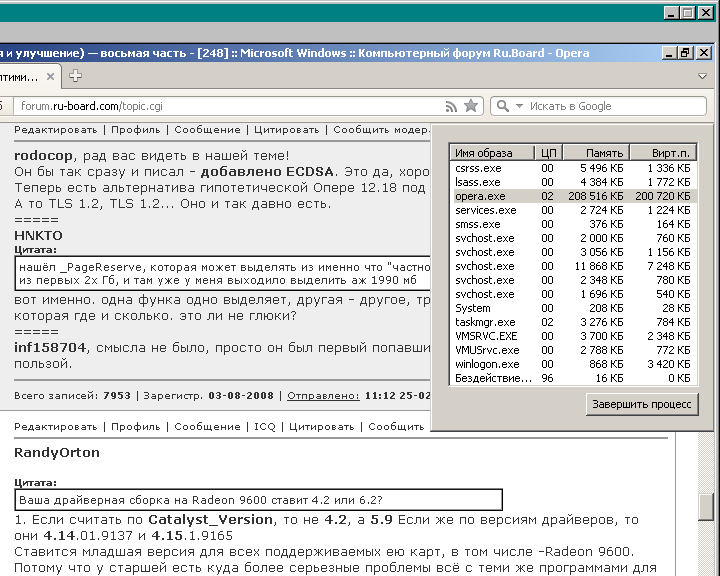
Task: Click the Отправлено link
Action: (323, 395)
